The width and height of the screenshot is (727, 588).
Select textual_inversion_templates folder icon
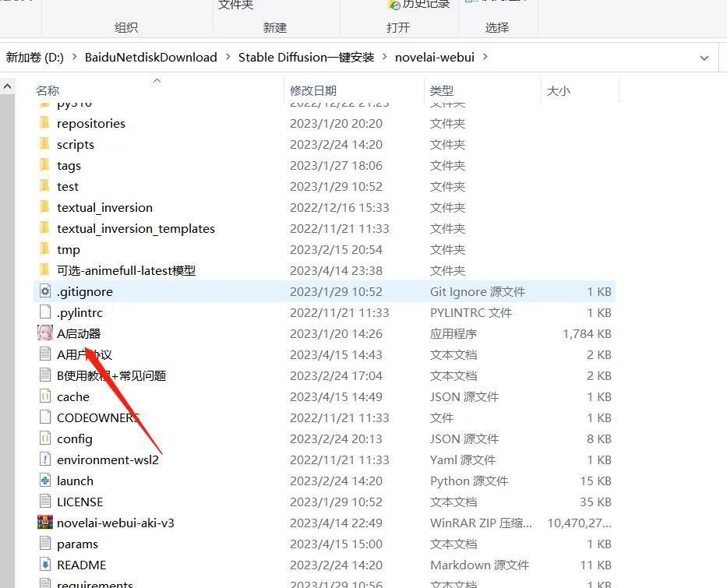coord(44,228)
